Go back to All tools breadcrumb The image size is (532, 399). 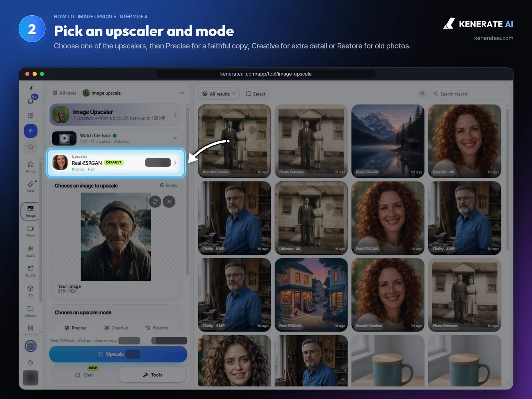pos(64,93)
